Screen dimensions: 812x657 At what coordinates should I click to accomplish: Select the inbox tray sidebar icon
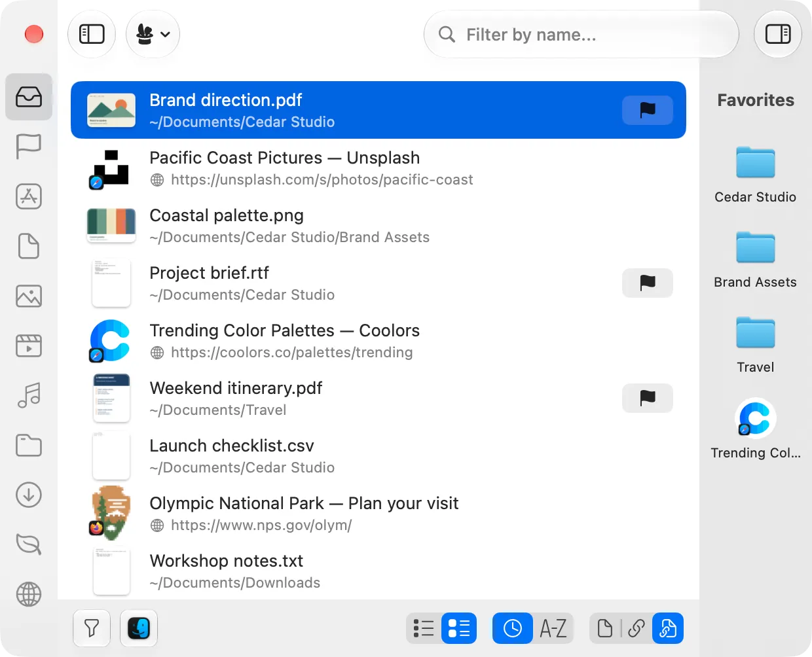pyautogui.click(x=29, y=97)
